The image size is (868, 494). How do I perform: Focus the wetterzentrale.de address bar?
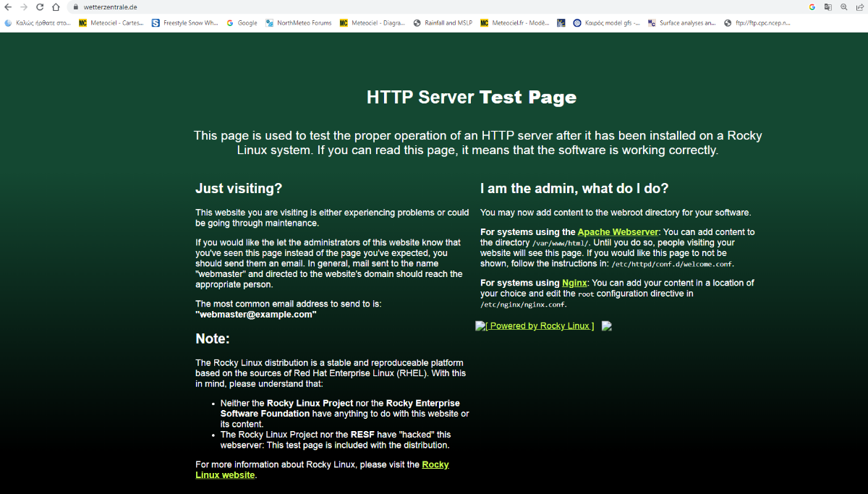tap(434, 7)
